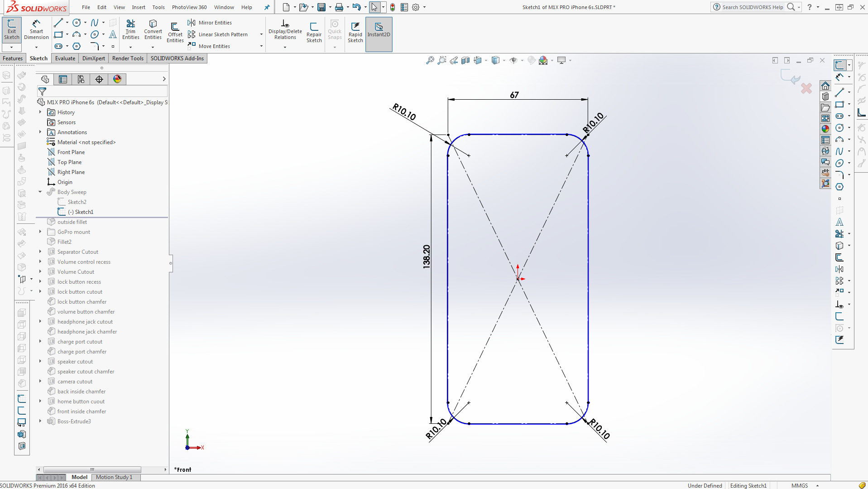Expand the camera cutout feature
The image size is (868, 489).
point(40,381)
